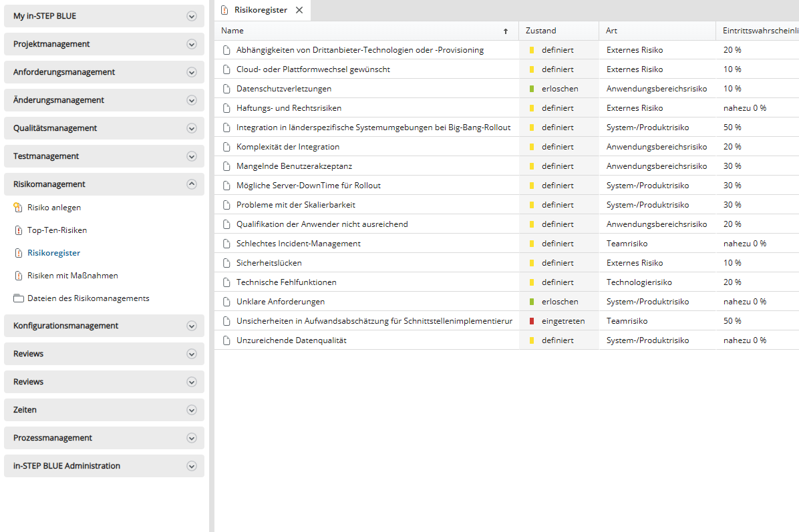Click document icon beside Datenschutzverletzungen row
The height and width of the screenshot is (532, 799).
pos(226,89)
